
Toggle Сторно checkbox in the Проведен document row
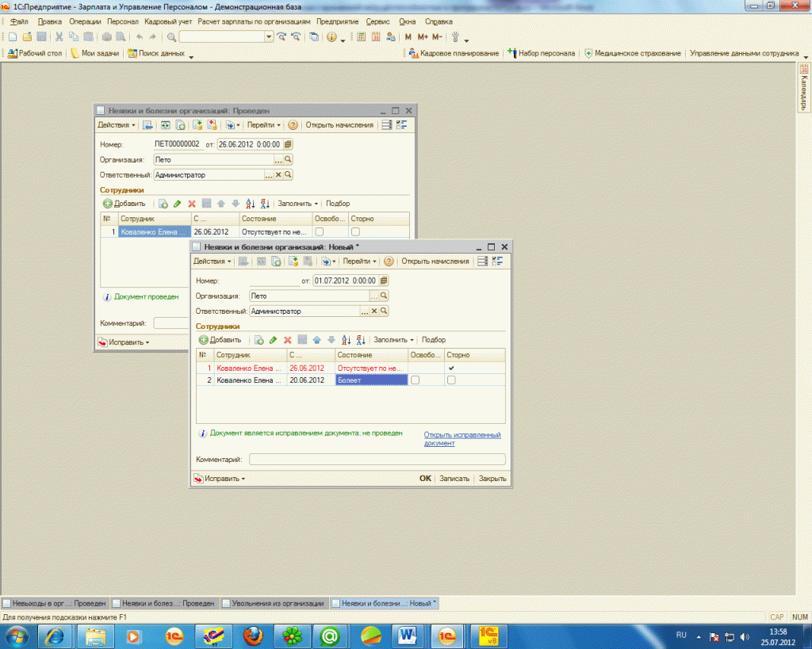(355, 232)
